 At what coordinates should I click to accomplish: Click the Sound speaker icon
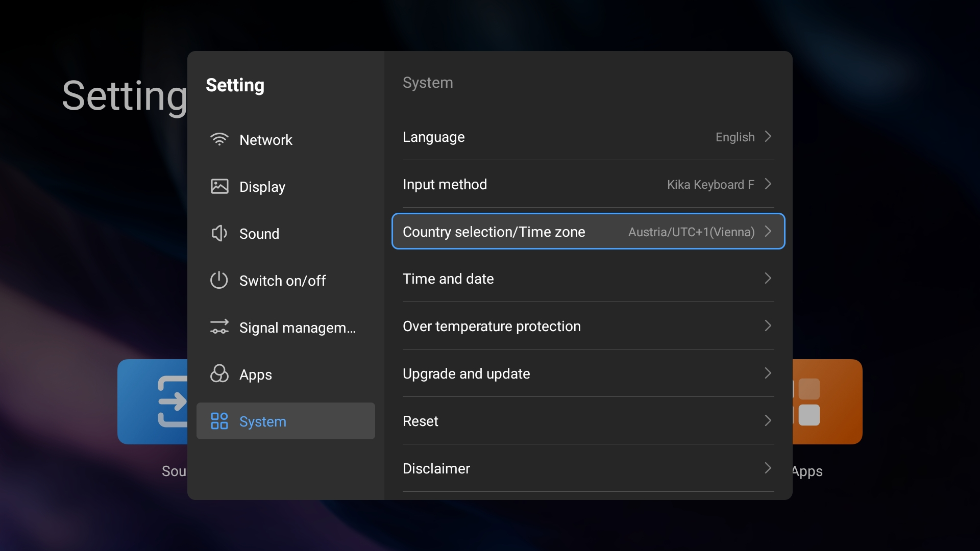[219, 233]
